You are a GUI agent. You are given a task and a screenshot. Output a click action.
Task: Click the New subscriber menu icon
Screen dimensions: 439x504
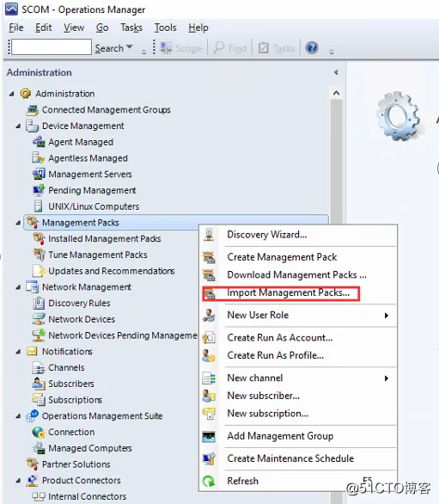(209, 396)
